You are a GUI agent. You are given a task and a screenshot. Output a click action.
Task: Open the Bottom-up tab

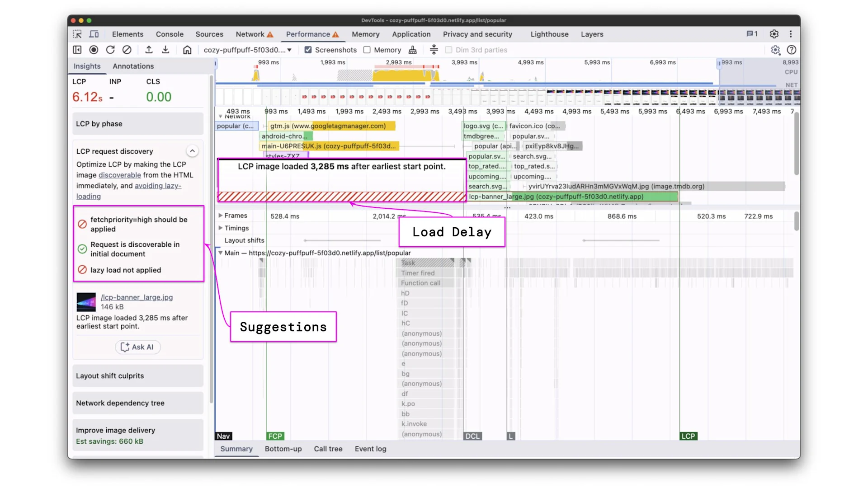click(283, 449)
